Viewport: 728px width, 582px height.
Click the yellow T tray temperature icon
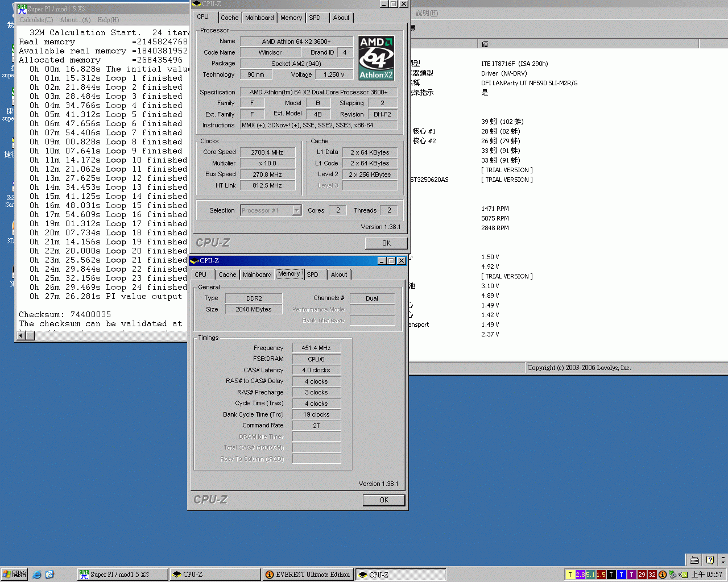coord(570,575)
